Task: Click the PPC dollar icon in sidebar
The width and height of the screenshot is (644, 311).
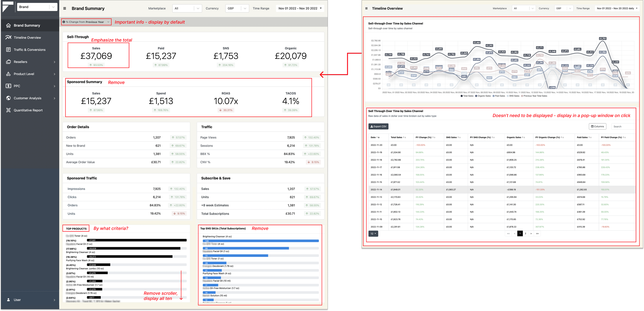Action: tap(9, 86)
